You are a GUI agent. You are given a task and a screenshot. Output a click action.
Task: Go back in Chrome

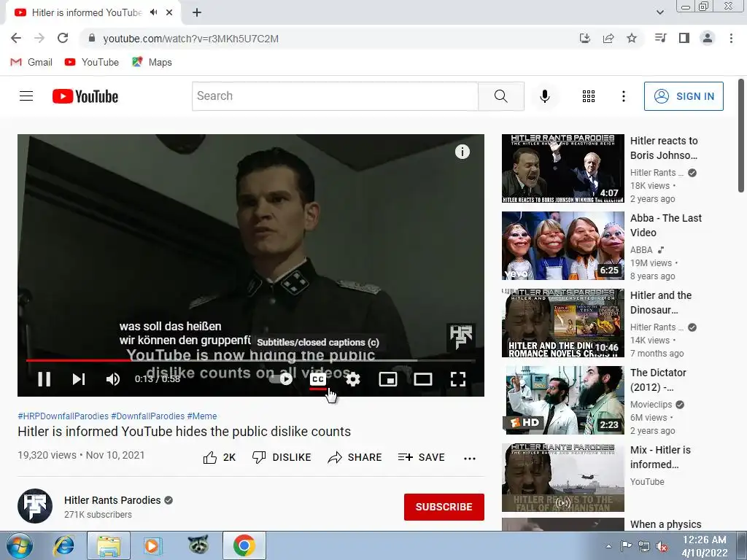coord(16,38)
